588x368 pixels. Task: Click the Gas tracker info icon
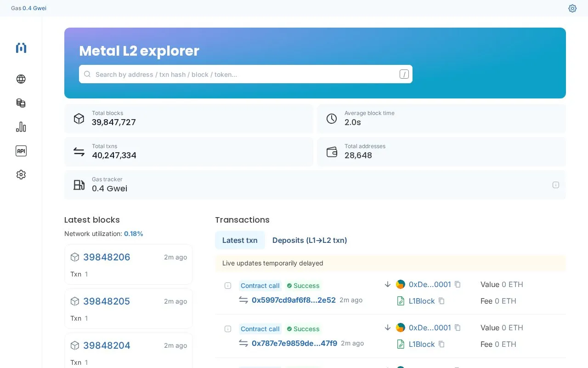tap(555, 185)
